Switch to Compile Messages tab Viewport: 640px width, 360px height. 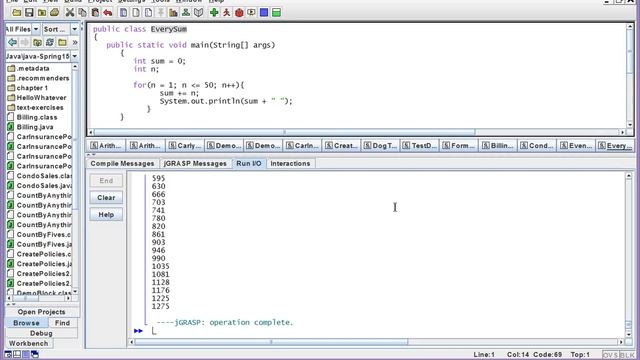(122, 163)
